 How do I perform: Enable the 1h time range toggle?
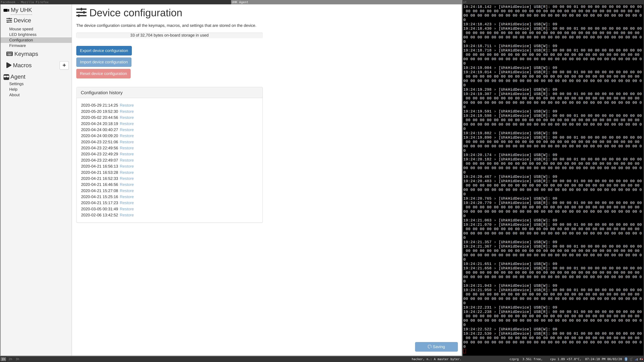[x=3, y=359]
